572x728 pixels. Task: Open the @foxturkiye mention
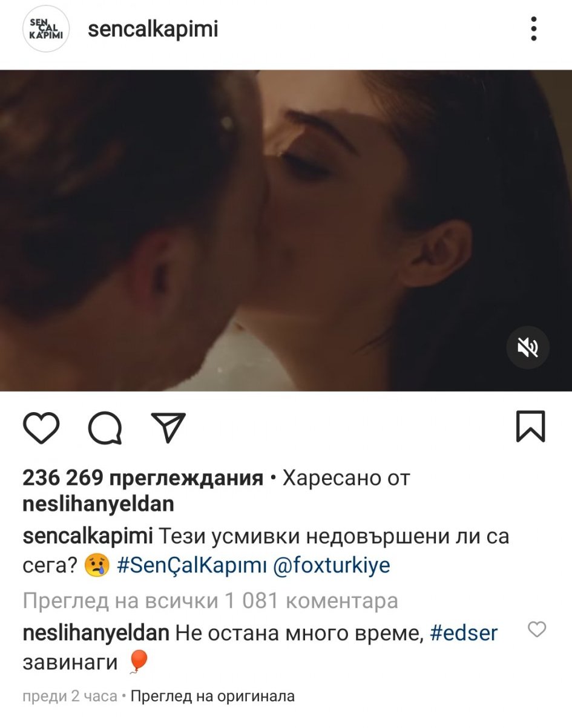(332, 566)
